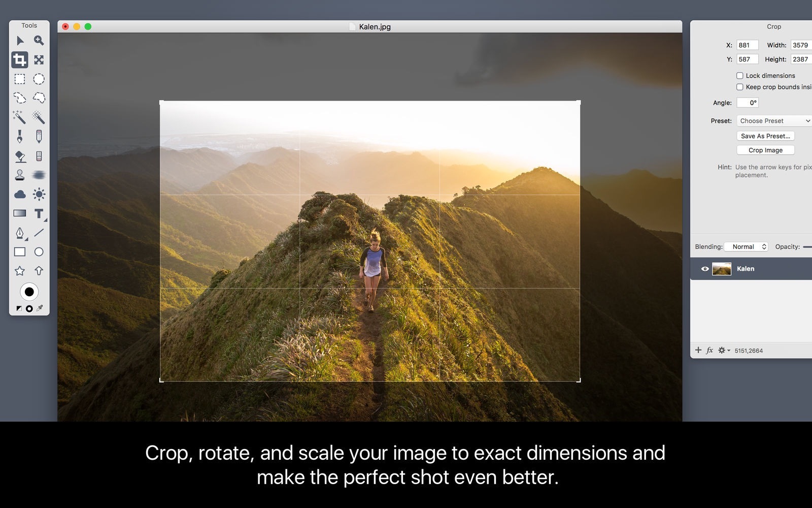Select the Elliptical Marquee selection tool
The height and width of the screenshot is (508, 812).
[39, 79]
